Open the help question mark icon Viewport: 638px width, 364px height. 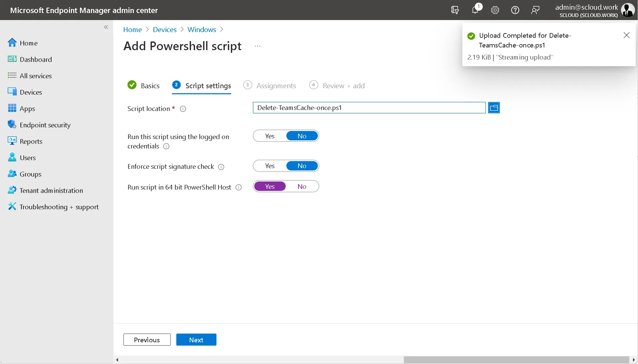515,10
